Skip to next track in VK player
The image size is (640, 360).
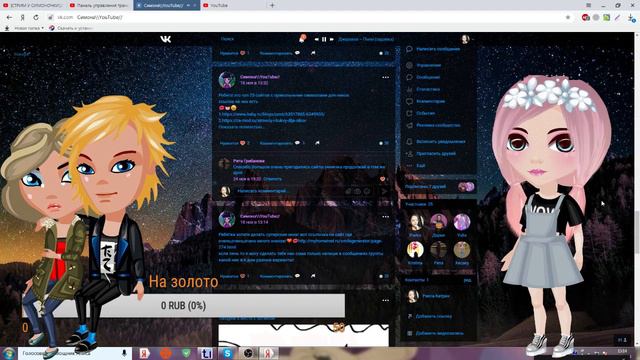(x=331, y=40)
